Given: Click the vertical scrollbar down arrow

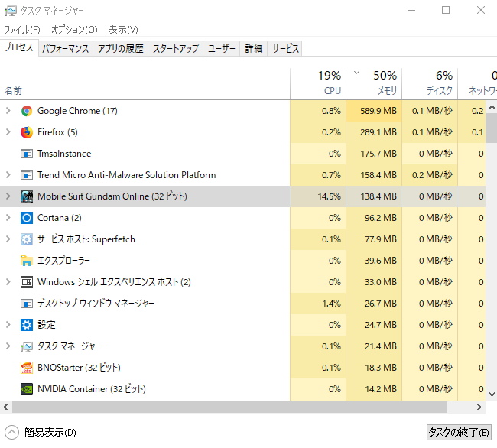Looking at the screenshot, I should [492, 395].
